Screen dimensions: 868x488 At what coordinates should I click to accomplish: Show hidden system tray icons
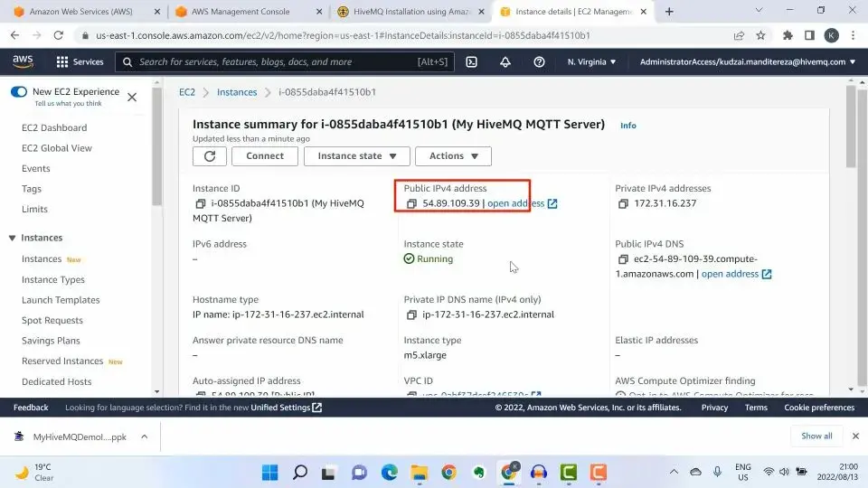tap(674, 472)
